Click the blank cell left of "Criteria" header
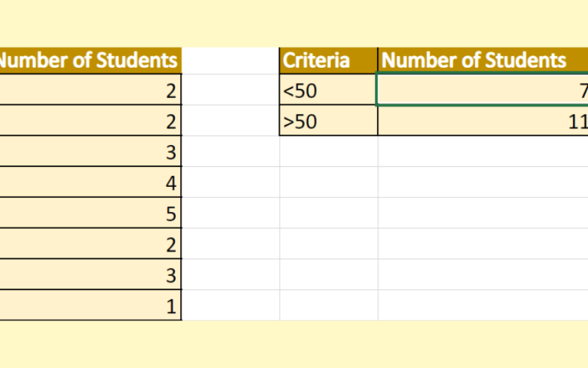The width and height of the screenshot is (588, 368). 230,60
